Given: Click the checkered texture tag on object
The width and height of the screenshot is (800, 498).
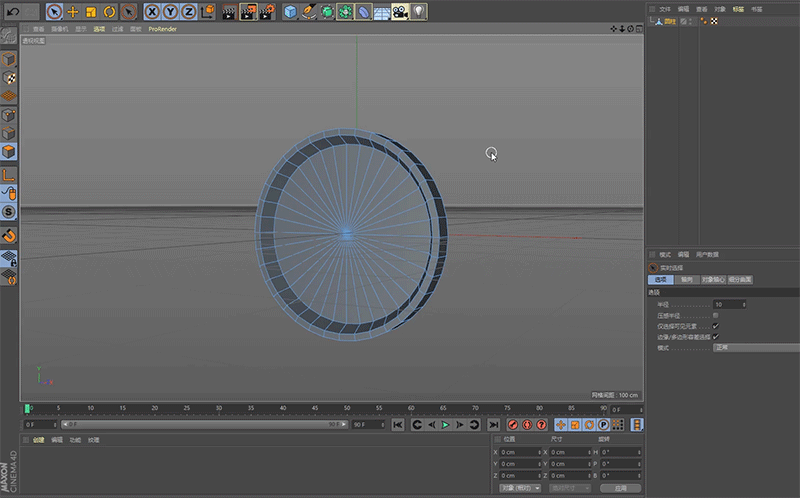Looking at the screenshot, I should pos(714,21).
